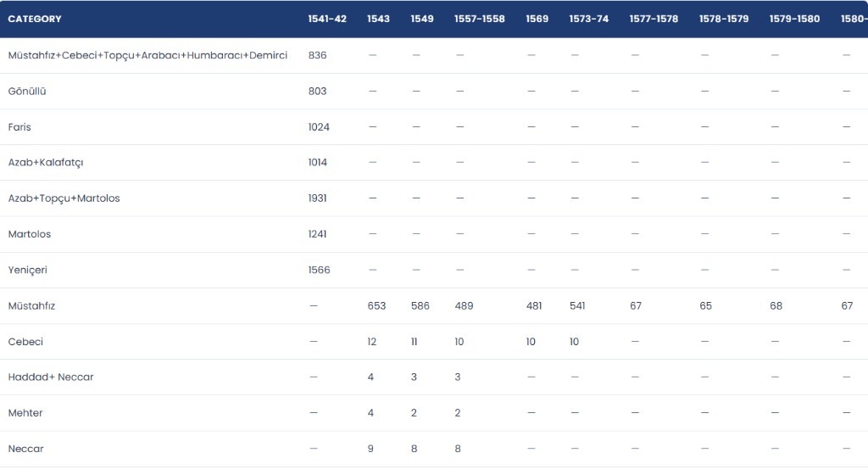Click Mehter value 2 for 1549
Screen dimensions: 868x475
[414, 413]
